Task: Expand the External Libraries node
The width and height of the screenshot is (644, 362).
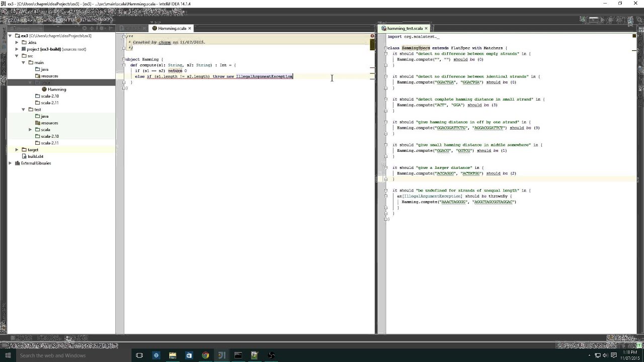Action: point(10,163)
